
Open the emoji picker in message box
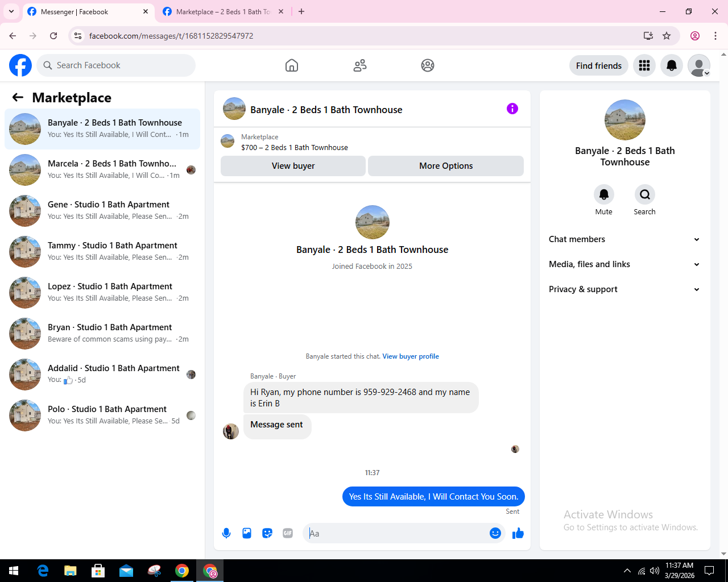[495, 533]
